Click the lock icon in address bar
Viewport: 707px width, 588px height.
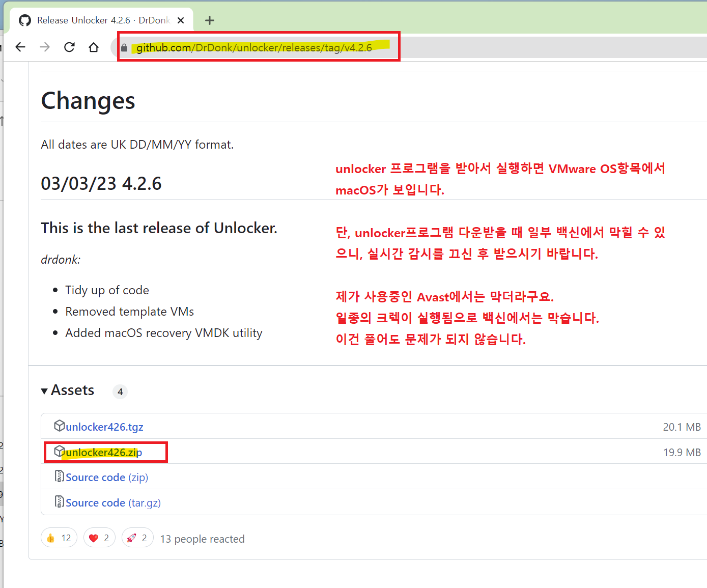point(124,48)
